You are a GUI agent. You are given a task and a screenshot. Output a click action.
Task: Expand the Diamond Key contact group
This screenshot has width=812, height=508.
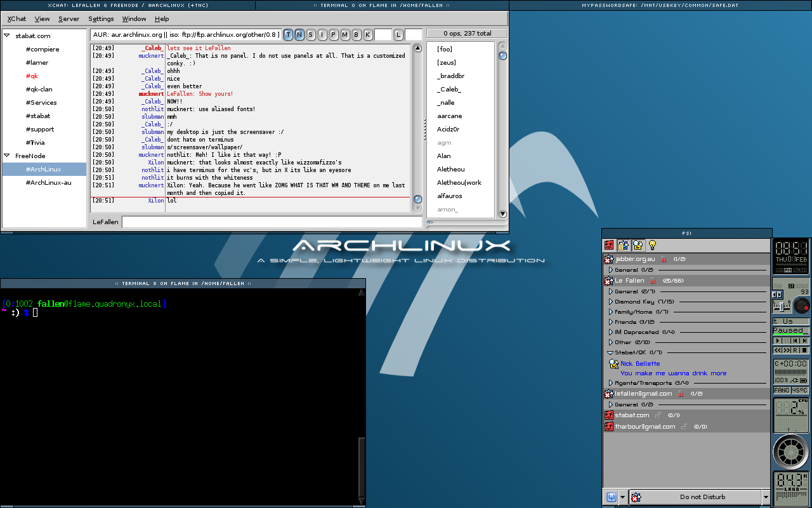click(x=611, y=302)
